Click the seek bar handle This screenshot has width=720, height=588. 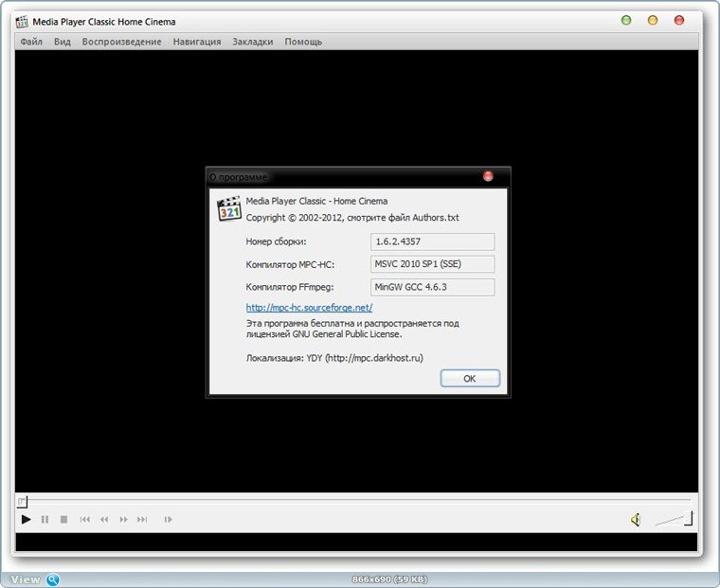(x=23, y=501)
